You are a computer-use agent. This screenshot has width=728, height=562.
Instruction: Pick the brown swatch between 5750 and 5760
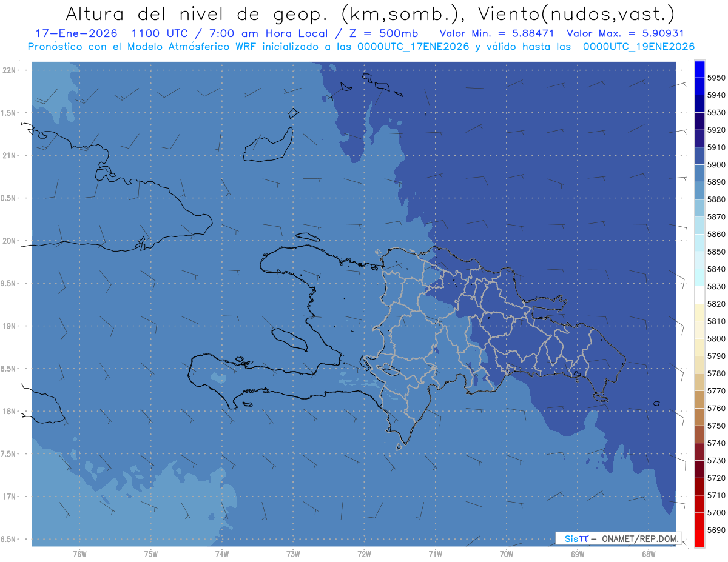(x=699, y=416)
